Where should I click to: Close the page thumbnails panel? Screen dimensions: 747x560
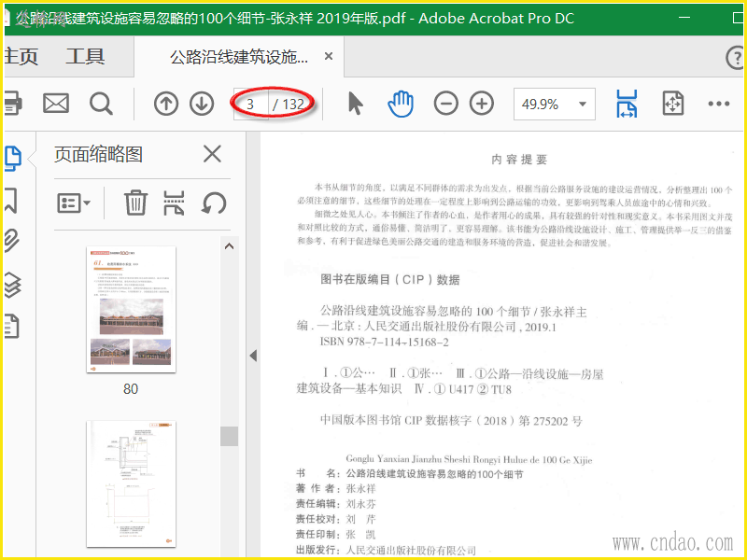(212, 154)
